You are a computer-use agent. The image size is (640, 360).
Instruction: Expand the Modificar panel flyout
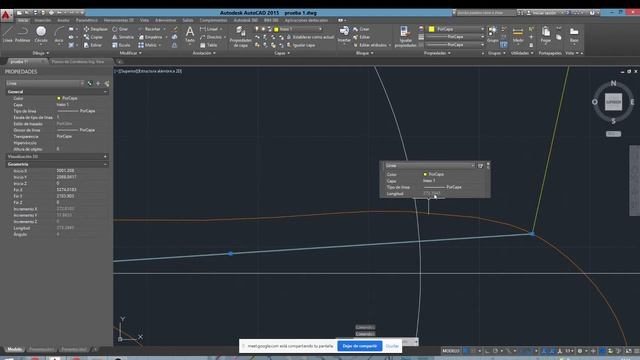[x=131, y=53]
